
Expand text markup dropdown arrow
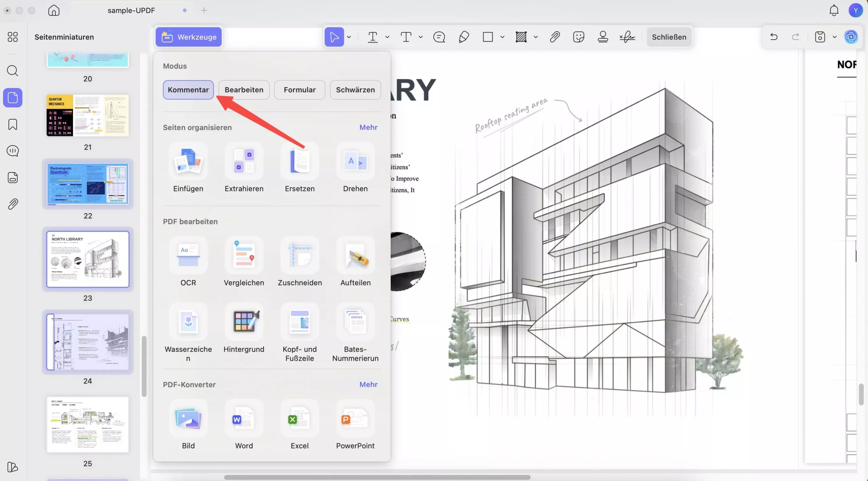[x=387, y=37]
